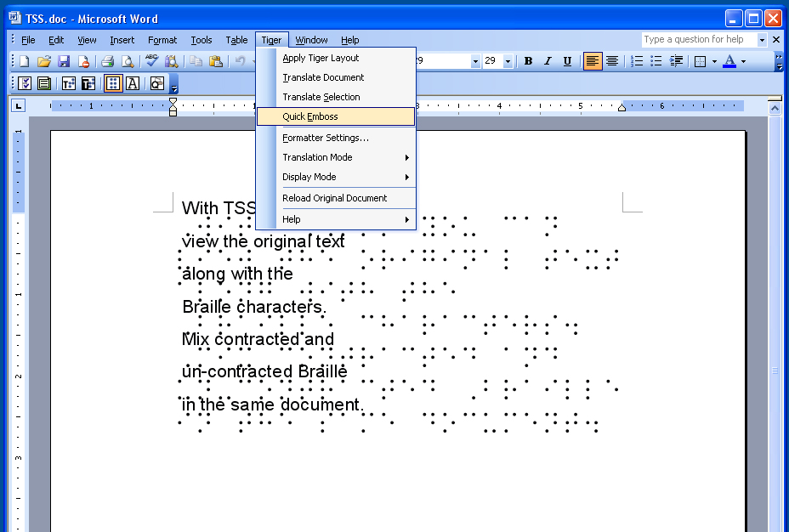Click the Print Preview icon

(128, 61)
